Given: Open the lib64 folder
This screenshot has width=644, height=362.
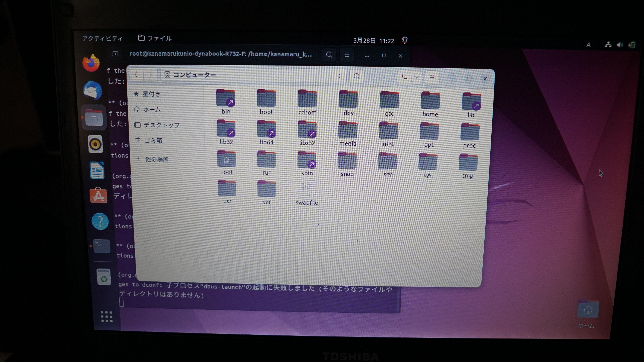Looking at the screenshot, I should pyautogui.click(x=267, y=132).
